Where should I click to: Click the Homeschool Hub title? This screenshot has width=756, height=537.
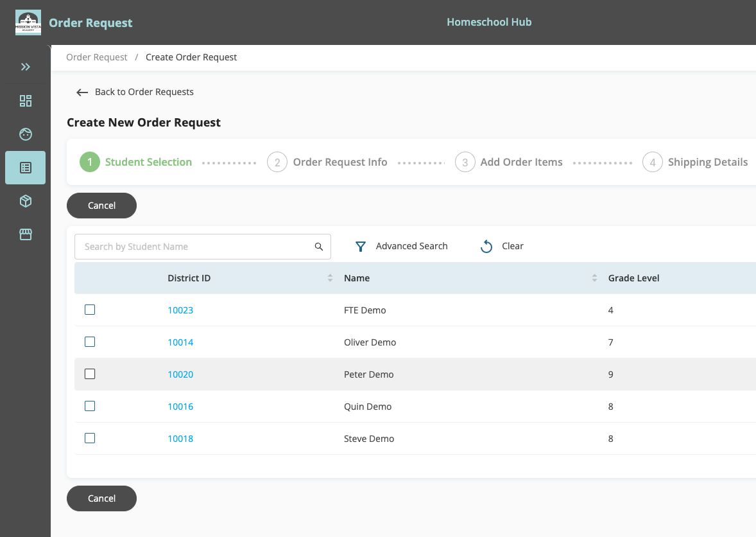(x=489, y=22)
